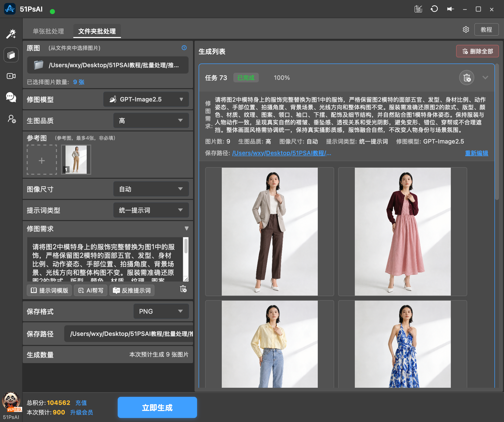Click the 反推提示词 button
Screen dimensions: 504x422
[x=132, y=290]
